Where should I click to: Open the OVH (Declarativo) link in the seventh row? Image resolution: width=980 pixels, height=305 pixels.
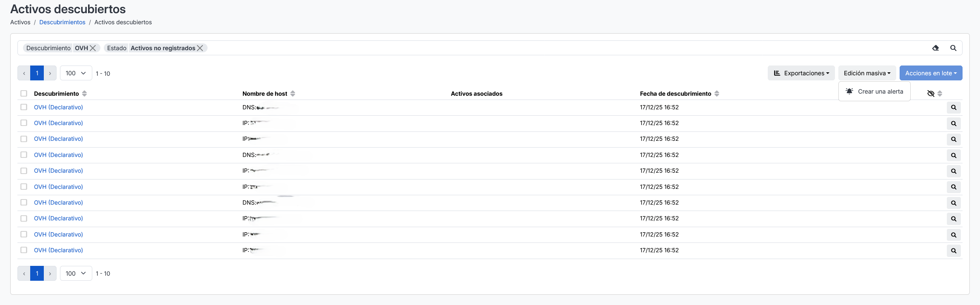click(x=58, y=202)
